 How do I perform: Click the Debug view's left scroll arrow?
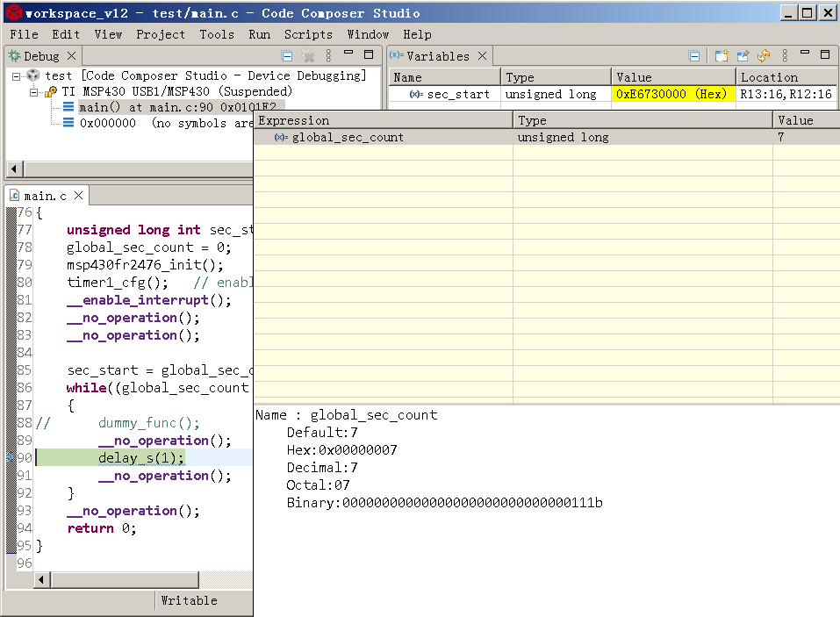13,169
